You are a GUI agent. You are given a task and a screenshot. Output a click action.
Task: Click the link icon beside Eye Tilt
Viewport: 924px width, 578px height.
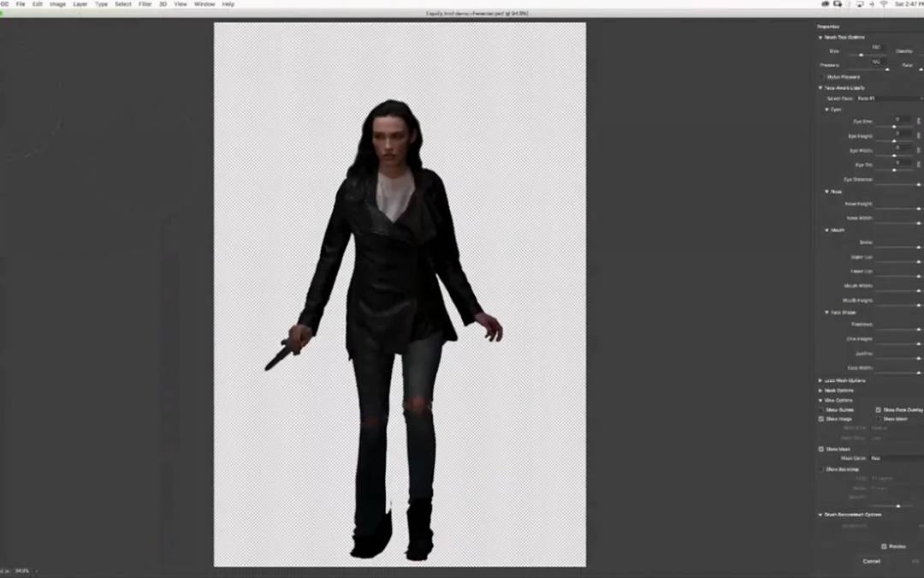(919, 164)
